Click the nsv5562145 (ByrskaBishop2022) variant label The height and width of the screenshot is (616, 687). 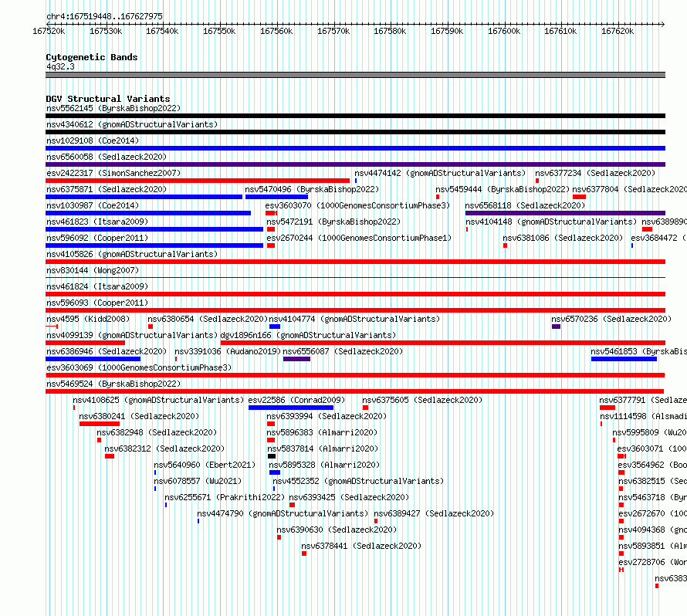(113, 108)
